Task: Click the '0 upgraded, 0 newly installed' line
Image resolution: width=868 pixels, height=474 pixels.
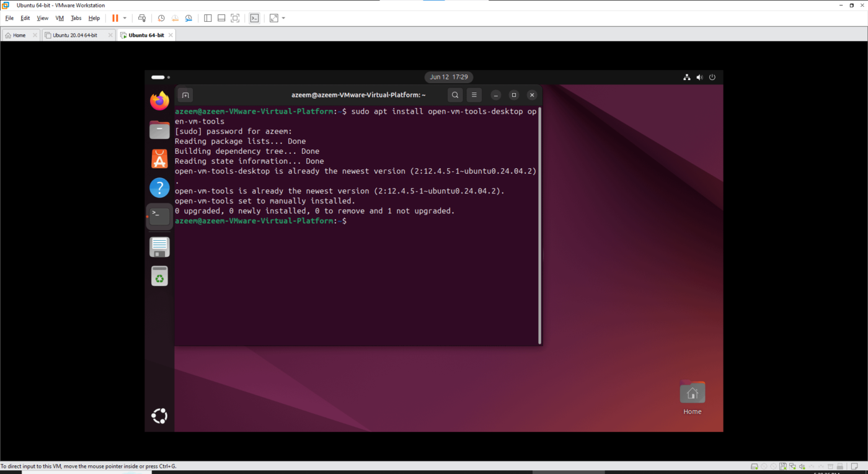Action: 314,211
